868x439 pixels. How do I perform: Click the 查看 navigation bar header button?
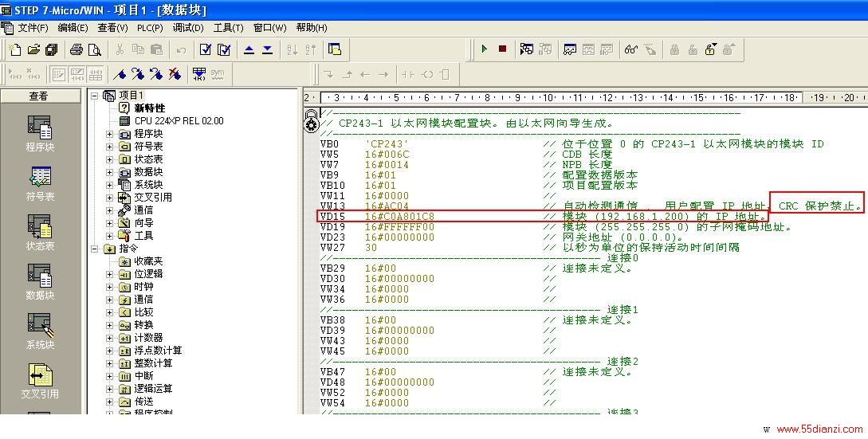[39, 96]
